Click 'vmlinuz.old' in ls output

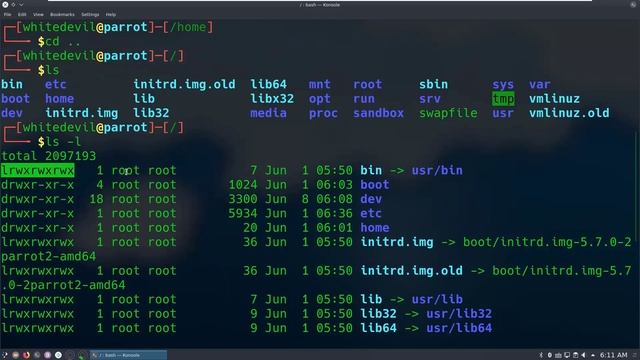(x=569, y=113)
